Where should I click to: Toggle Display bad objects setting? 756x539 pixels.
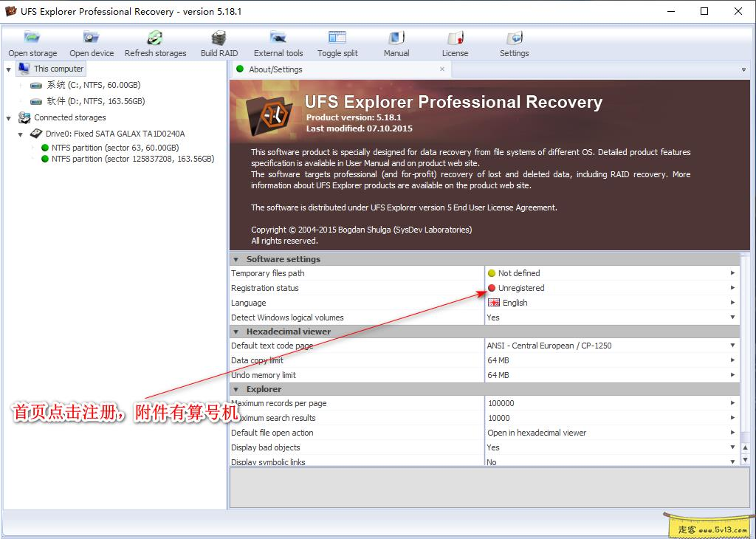click(732, 447)
